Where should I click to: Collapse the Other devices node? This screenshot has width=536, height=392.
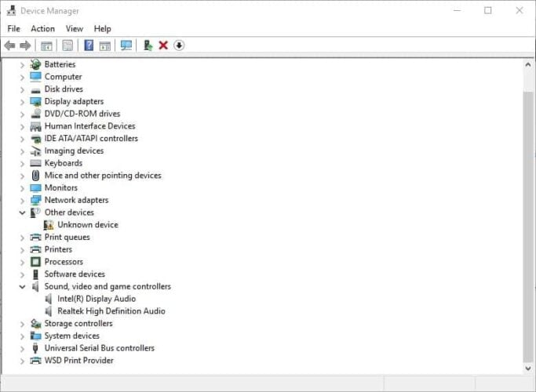click(22, 212)
